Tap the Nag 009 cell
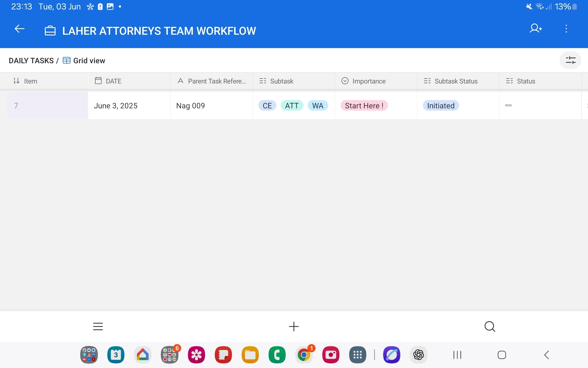Screen dimensions: 588x368 tap(212, 105)
